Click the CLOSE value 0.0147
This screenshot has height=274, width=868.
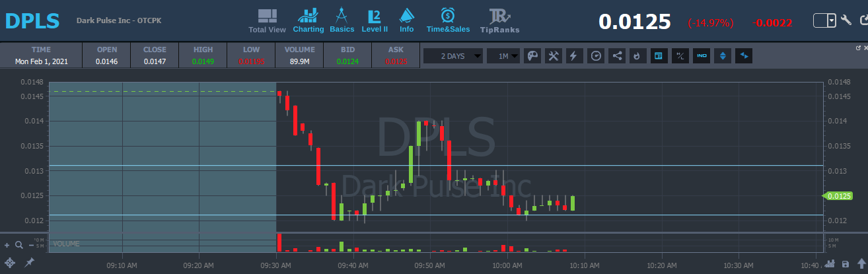point(155,61)
